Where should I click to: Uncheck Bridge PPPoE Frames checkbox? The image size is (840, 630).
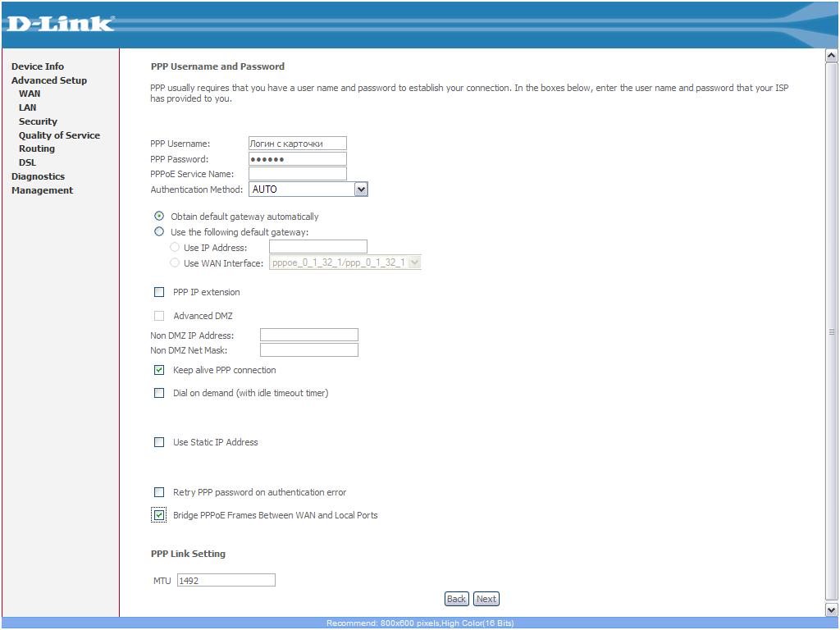click(159, 515)
